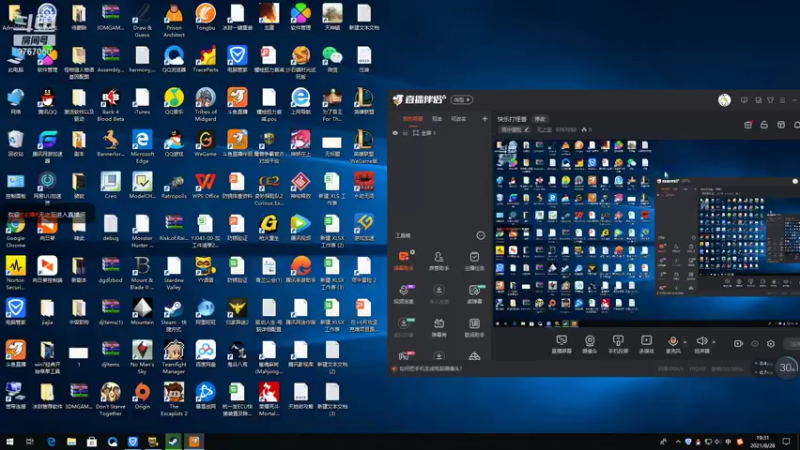Open the Tongbu desktop shortcut

pyautogui.click(x=206, y=16)
